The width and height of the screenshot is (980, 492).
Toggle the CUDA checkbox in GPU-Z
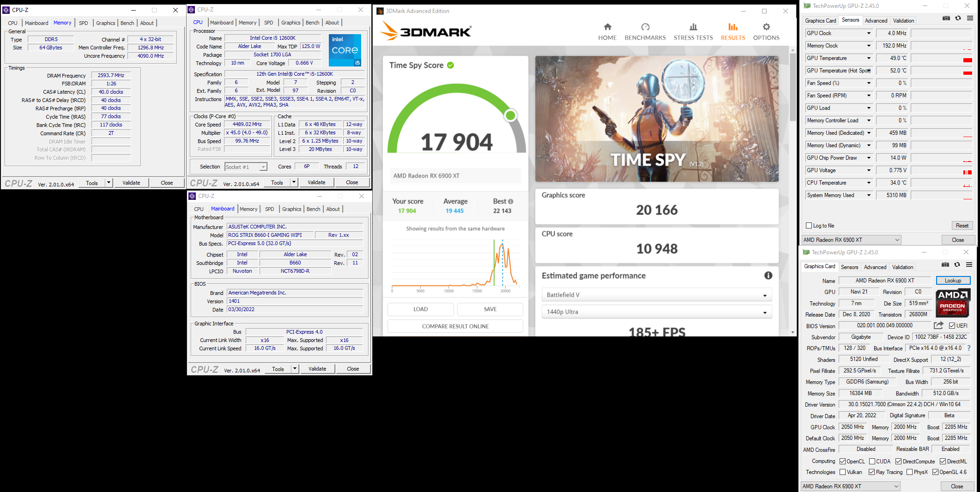(x=872, y=462)
